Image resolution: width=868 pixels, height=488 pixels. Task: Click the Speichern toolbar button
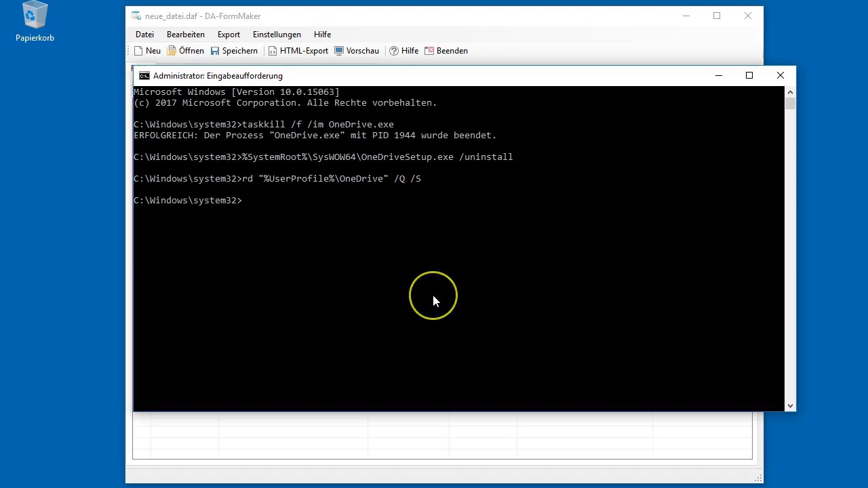pos(234,51)
